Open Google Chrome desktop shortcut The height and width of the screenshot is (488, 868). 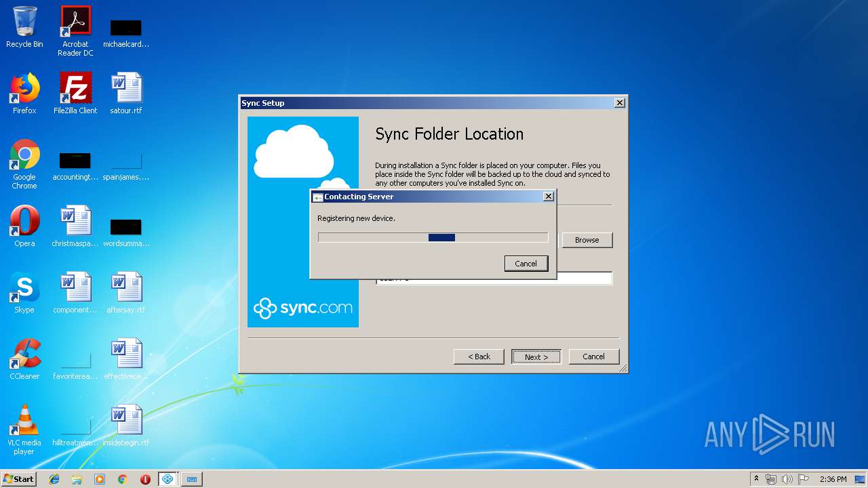(24, 164)
